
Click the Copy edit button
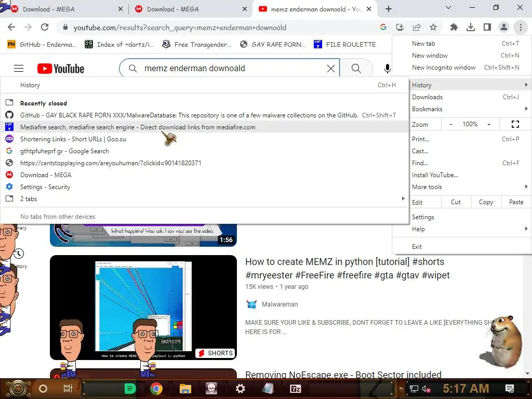[x=486, y=202]
